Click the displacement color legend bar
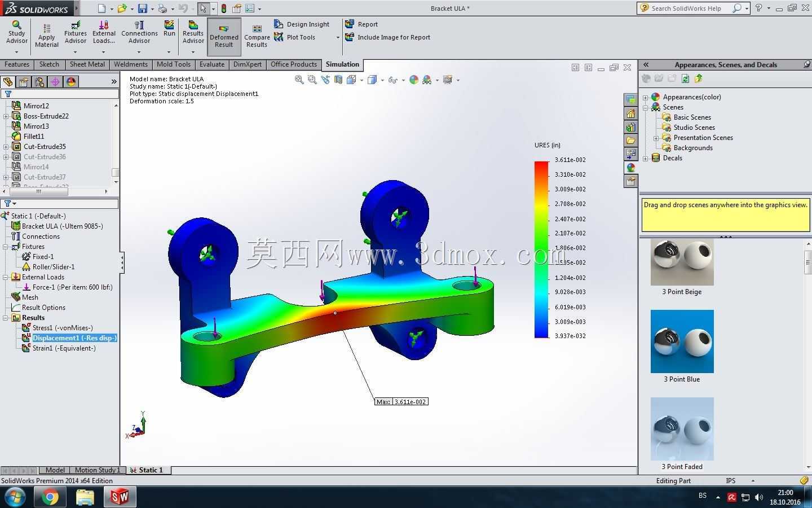 click(x=541, y=249)
